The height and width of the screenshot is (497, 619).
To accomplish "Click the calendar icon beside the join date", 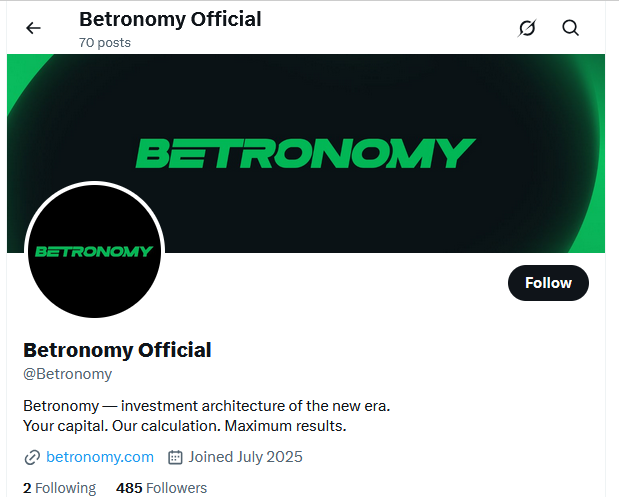I will tap(175, 457).
